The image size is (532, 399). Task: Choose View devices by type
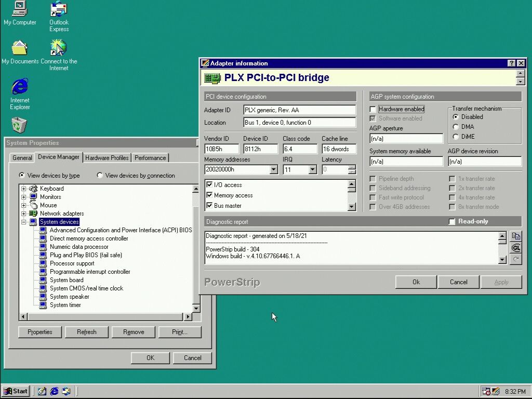(22, 176)
